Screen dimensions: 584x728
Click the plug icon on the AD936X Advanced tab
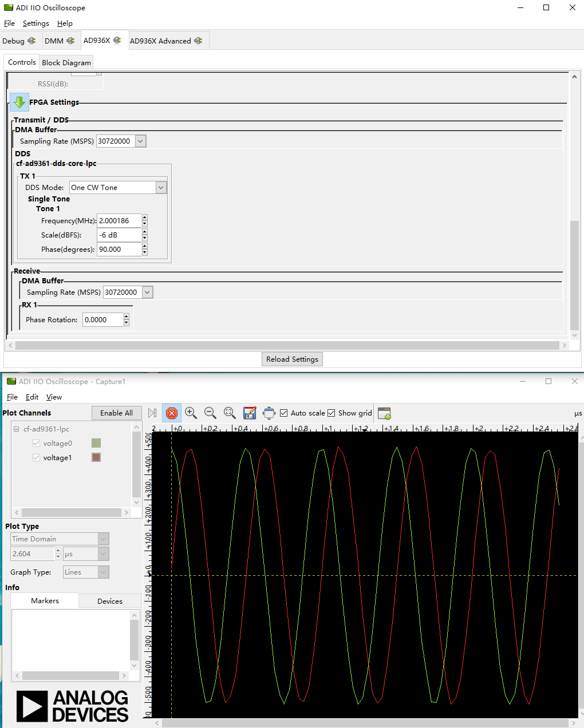pos(198,41)
